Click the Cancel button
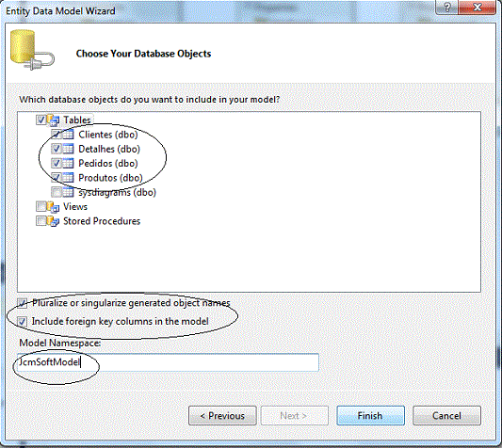 coord(446,416)
